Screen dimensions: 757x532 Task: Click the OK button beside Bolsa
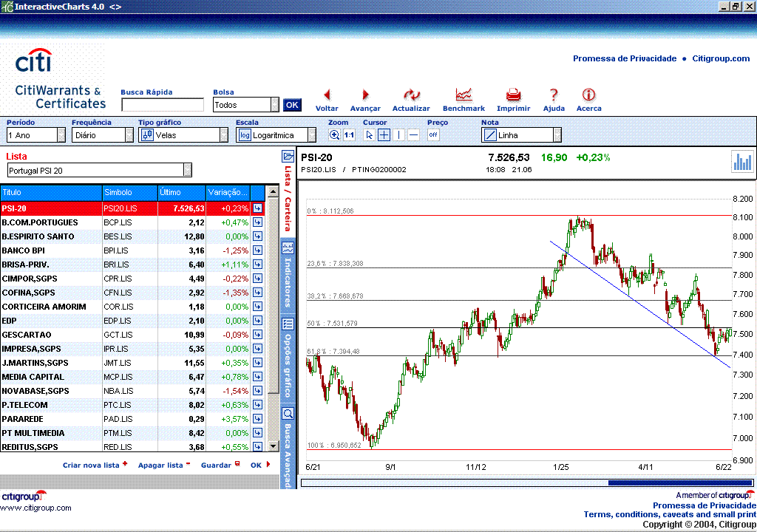coord(292,105)
